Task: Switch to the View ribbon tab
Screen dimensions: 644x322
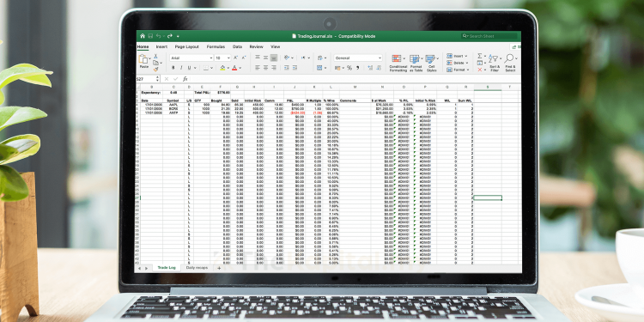Action: 275,47
